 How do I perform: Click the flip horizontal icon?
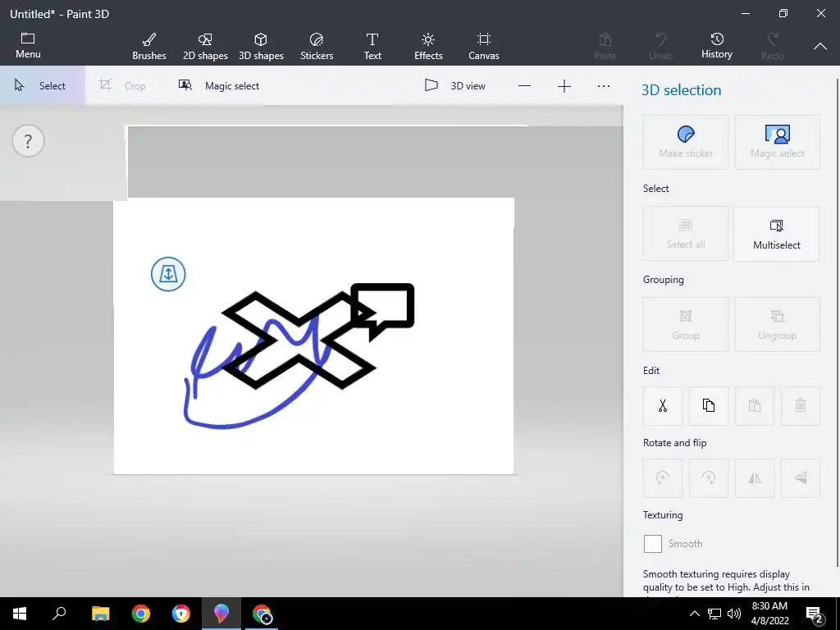[755, 478]
